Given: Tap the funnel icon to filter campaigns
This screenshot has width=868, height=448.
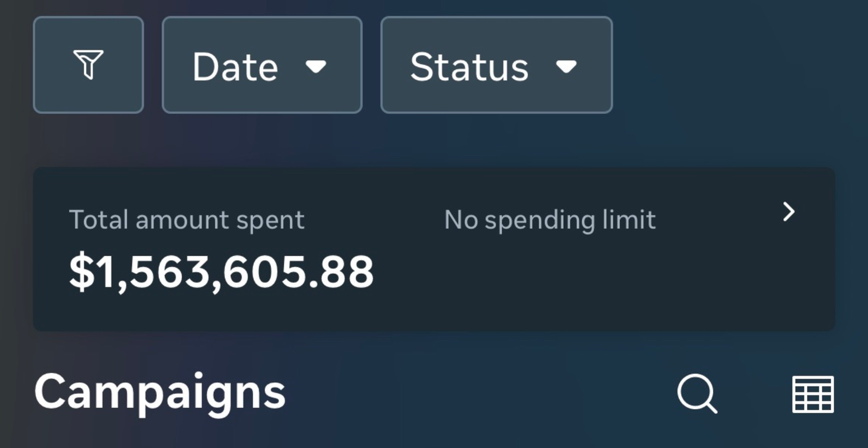Looking at the screenshot, I should tap(88, 65).
